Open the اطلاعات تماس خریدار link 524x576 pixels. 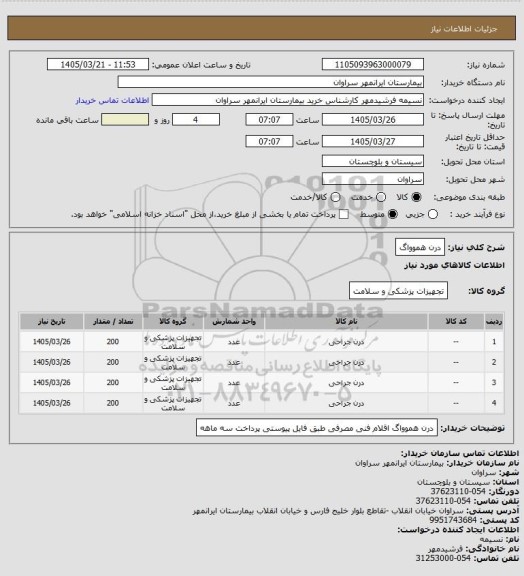[x=112, y=100]
